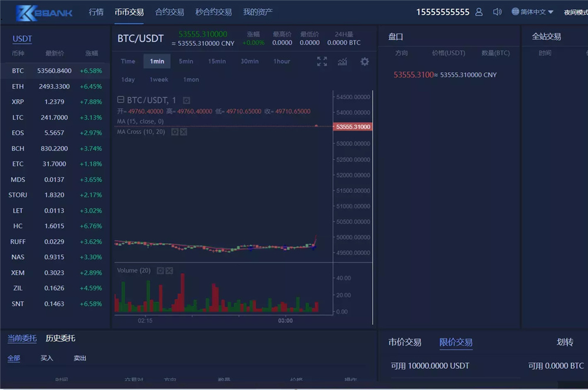Collapse the BTC/USDT chart legend

121,100
